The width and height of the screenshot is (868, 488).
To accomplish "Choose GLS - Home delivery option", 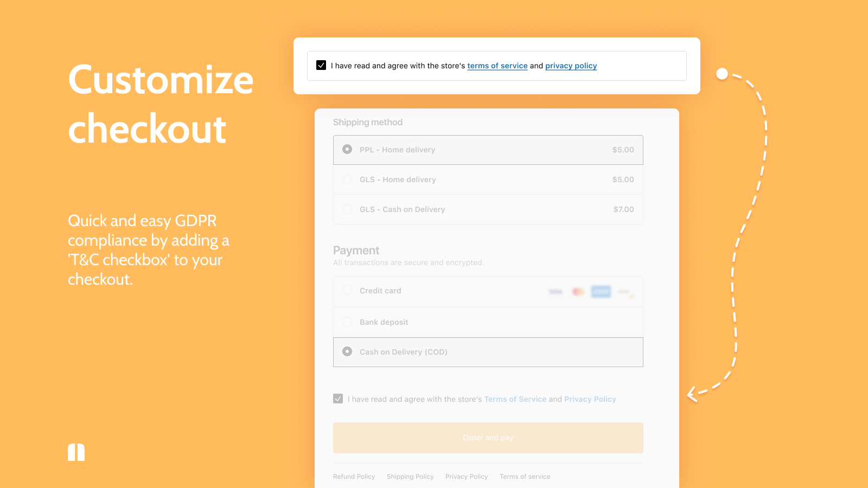I will coord(347,179).
